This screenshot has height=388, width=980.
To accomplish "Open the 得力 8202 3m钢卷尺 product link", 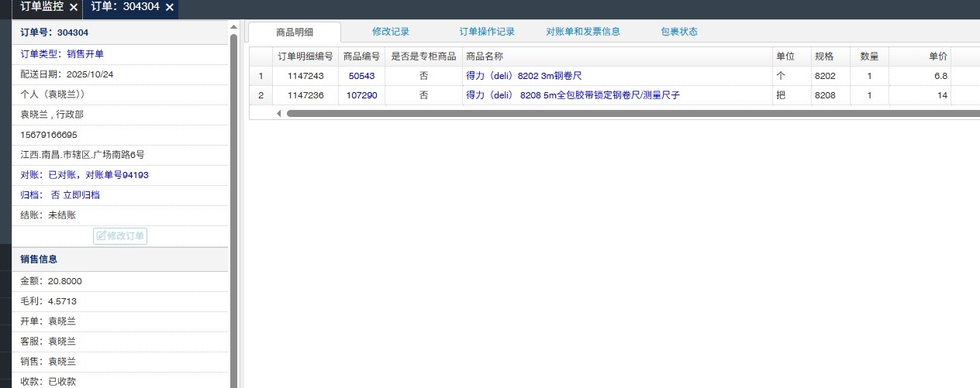I will click(x=523, y=76).
